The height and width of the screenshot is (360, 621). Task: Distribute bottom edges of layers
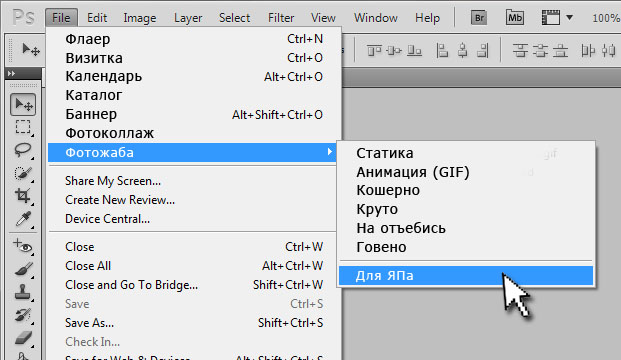[560, 51]
